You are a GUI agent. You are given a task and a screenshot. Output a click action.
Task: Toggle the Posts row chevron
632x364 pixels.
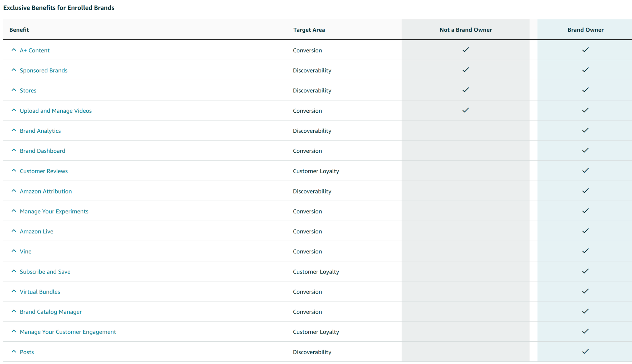(x=14, y=351)
